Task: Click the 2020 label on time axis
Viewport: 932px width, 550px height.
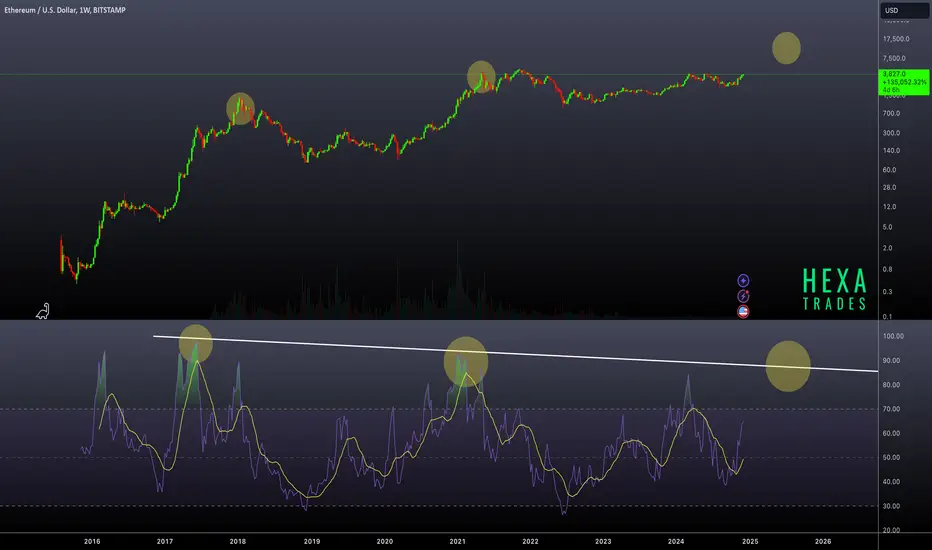Action: click(x=385, y=541)
